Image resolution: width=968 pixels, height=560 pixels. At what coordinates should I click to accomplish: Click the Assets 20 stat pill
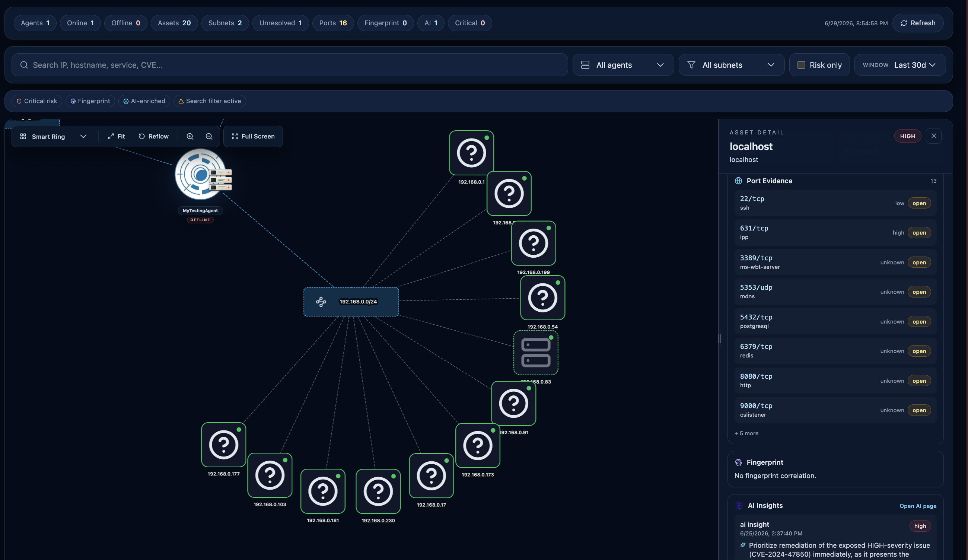174,23
